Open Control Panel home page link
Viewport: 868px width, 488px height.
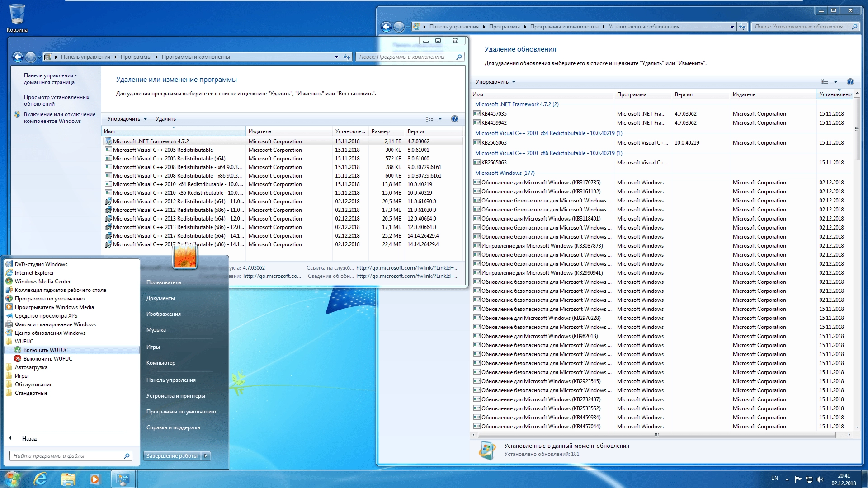[50, 79]
